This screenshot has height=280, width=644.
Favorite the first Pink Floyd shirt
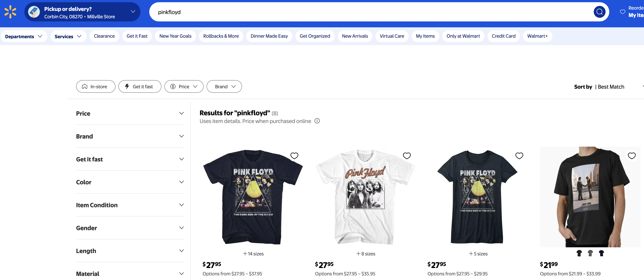[x=294, y=156]
